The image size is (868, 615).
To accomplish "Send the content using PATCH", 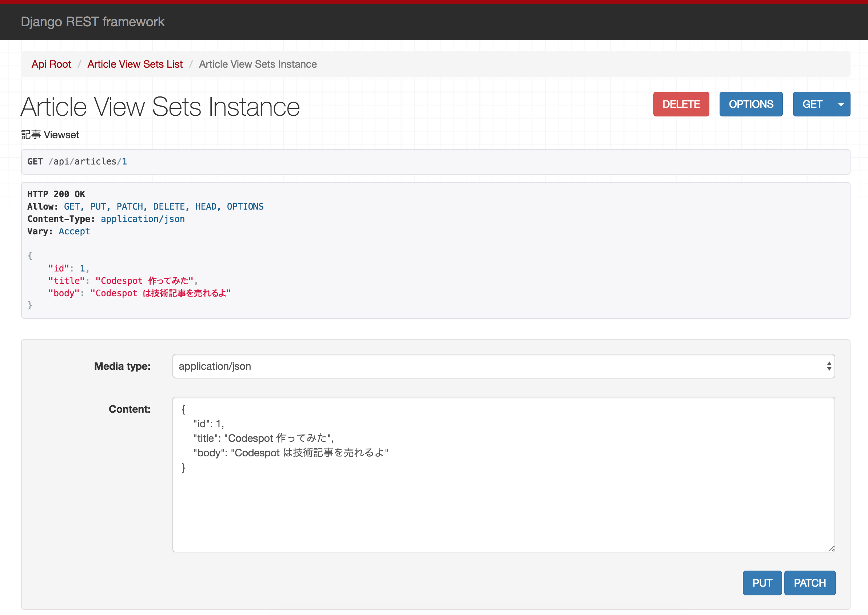I will 809,583.
